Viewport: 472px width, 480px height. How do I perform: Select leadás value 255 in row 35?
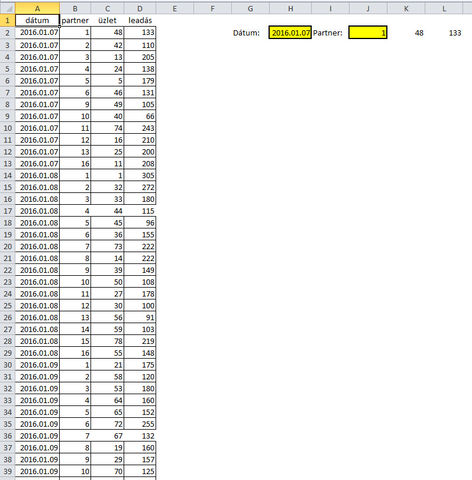140,424
